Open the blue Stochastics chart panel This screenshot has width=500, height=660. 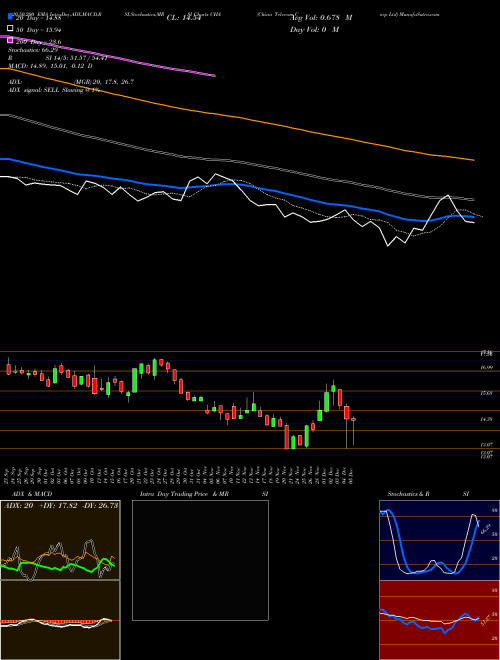(439, 540)
